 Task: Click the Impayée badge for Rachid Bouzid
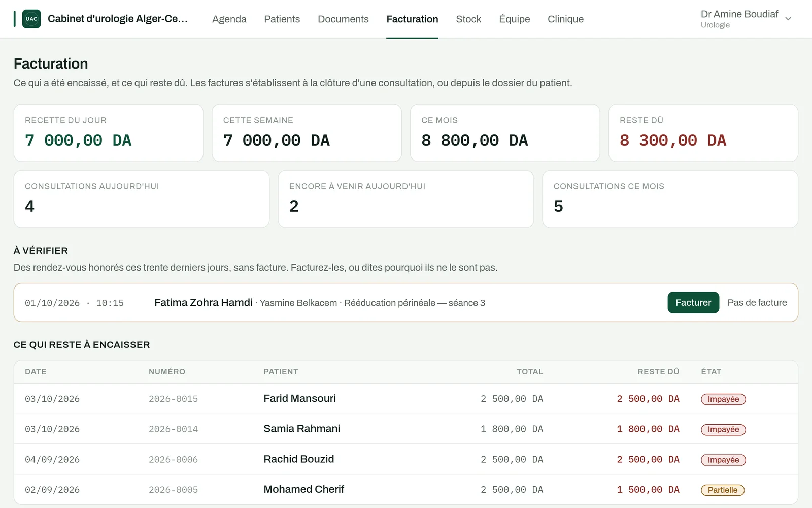pos(723,460)
